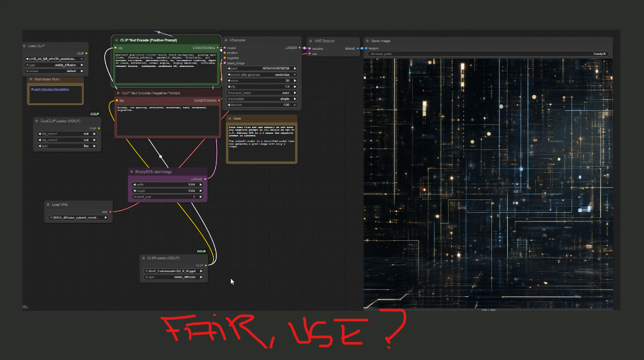Increase steps with the right arrow

coord(295,81)
